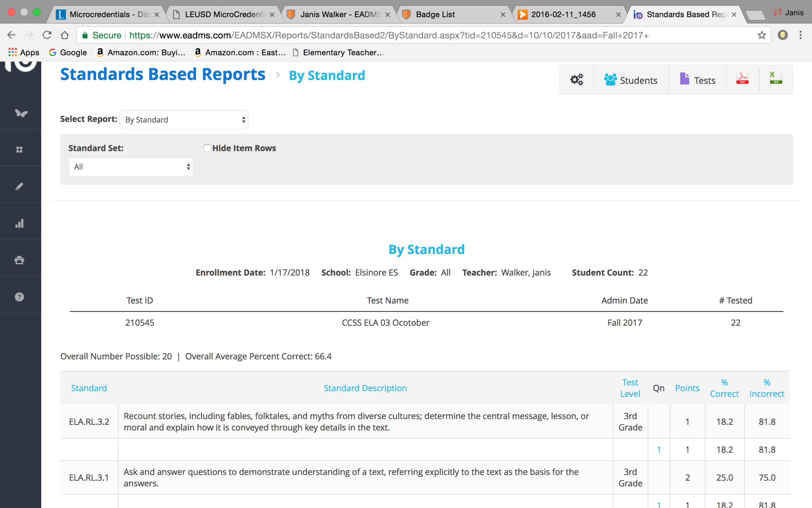Open the help question mark icon
The height and width of the screenshot is (508, 812).
(19, 297)
